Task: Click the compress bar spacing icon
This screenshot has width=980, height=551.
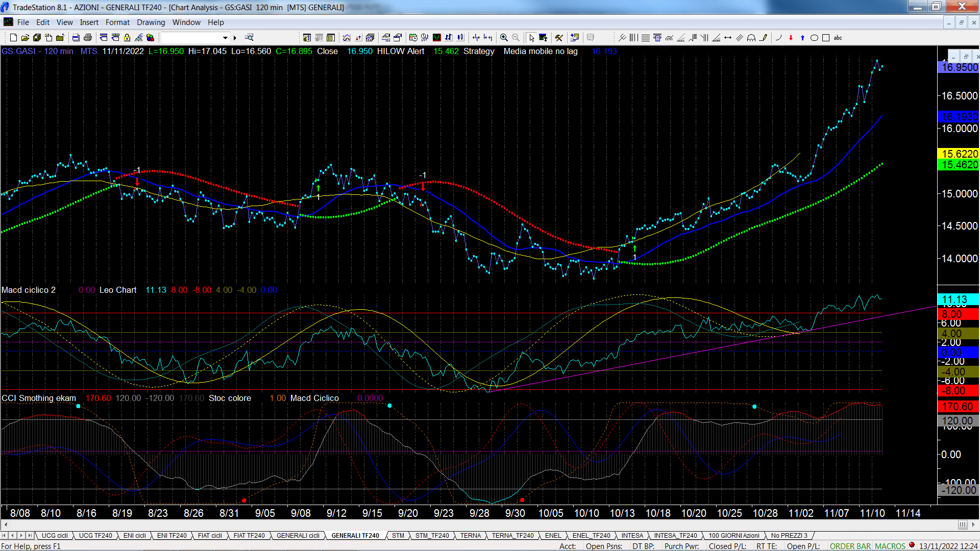Action: [x=476, y=37]
